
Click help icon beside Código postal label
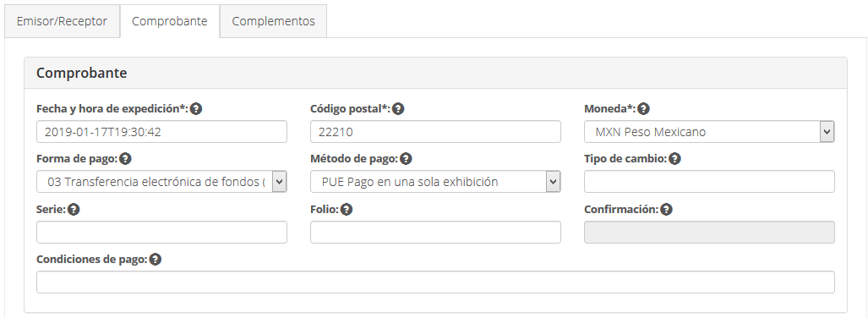tap(398, 109)
